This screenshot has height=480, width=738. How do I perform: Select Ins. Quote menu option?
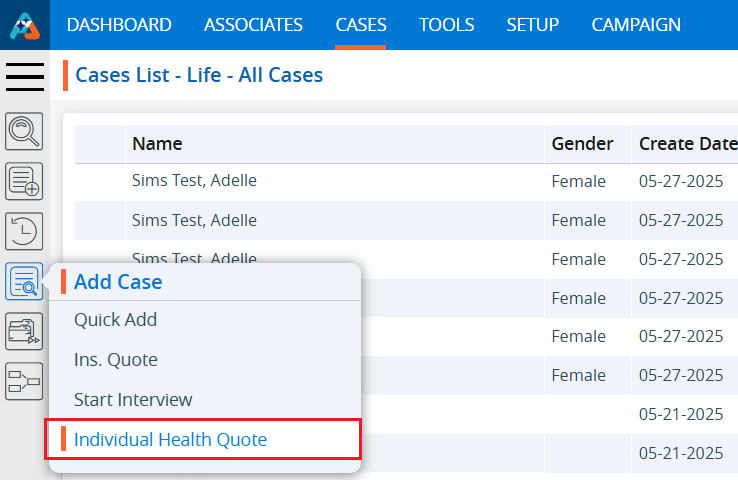[116, 360]
